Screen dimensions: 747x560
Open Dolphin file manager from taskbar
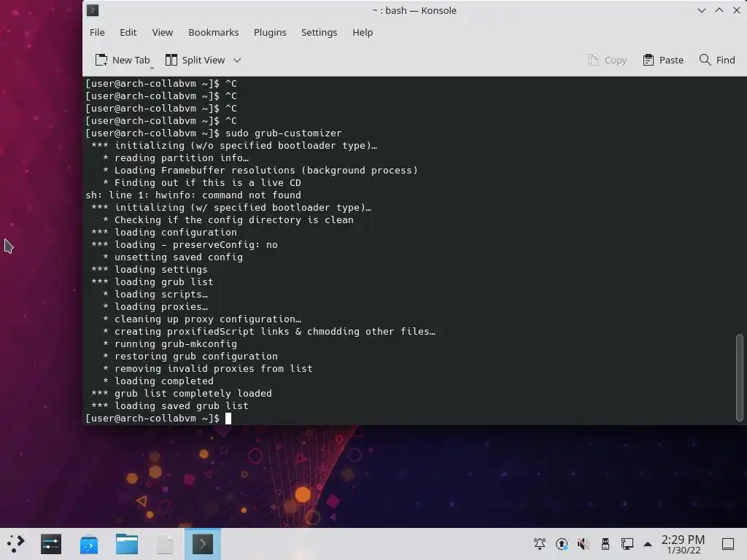[127, 544]
